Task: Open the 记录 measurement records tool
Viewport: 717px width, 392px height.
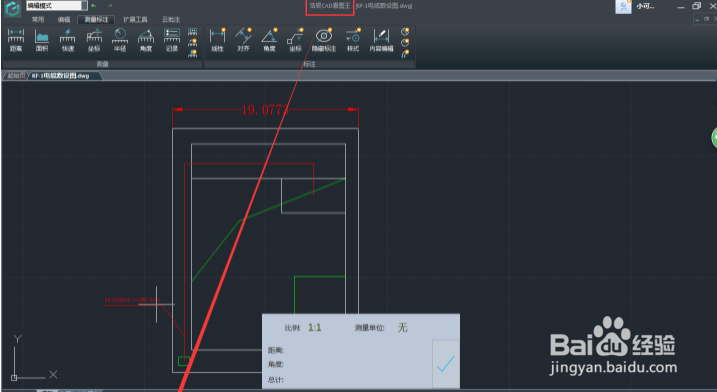Action: pos(172,40)
